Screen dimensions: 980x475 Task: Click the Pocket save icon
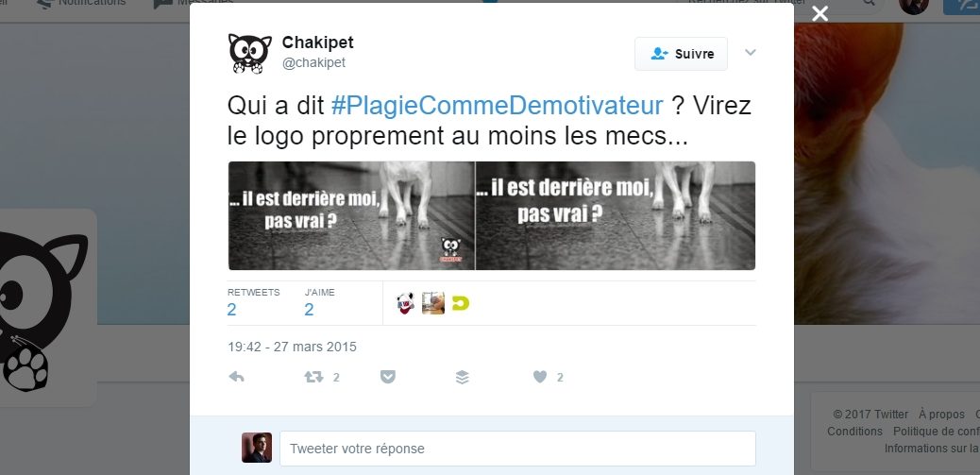click(388, 377)
